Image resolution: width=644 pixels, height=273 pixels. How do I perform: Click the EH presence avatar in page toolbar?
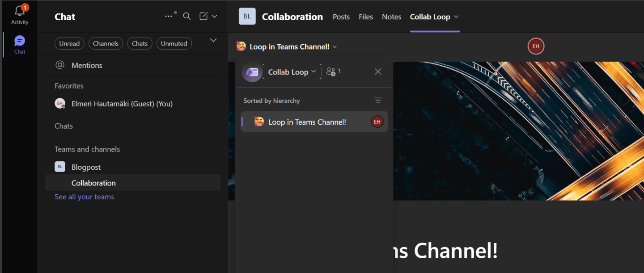[x=536, y=46]
